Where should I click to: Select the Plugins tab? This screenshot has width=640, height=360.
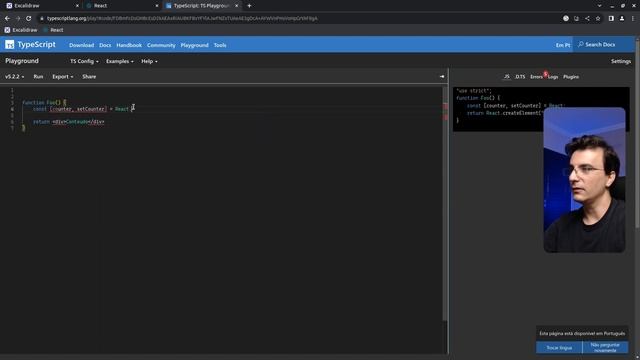point(571,77)
